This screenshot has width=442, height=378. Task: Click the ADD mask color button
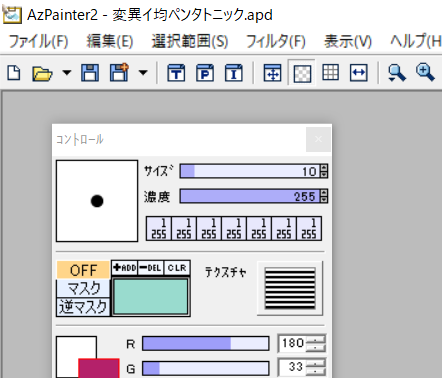click(125, 268)
